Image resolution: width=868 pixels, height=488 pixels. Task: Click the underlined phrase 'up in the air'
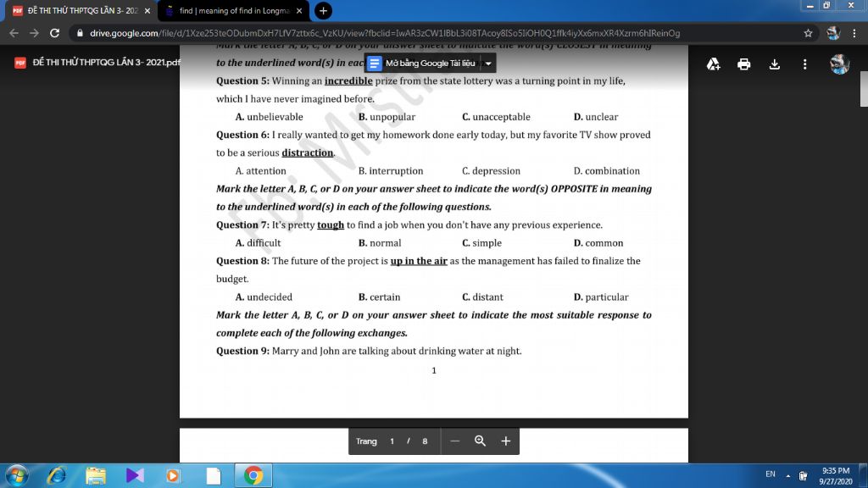click(419, 261)
